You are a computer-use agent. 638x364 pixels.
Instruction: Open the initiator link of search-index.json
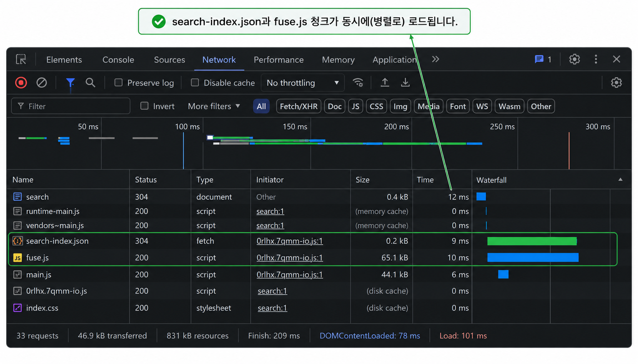pos(290,241)
